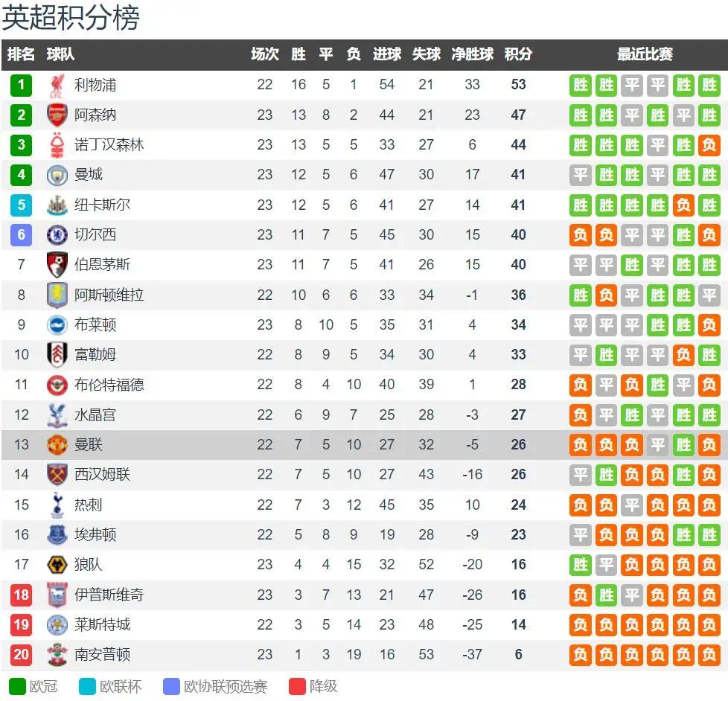Click the red 降级 legend swatch
Image resolution: width=728 pixels, height=701 pixels.
tap(297, 686)
